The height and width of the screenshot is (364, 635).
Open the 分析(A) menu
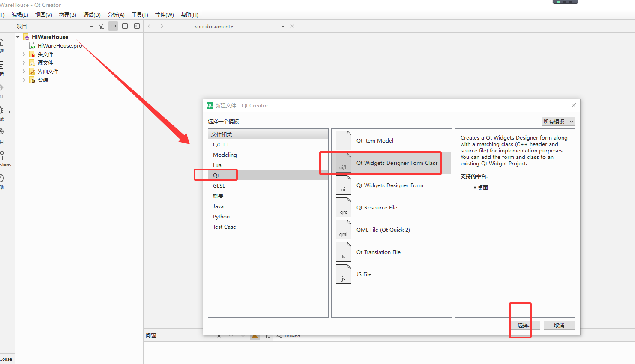pos(116,15)
